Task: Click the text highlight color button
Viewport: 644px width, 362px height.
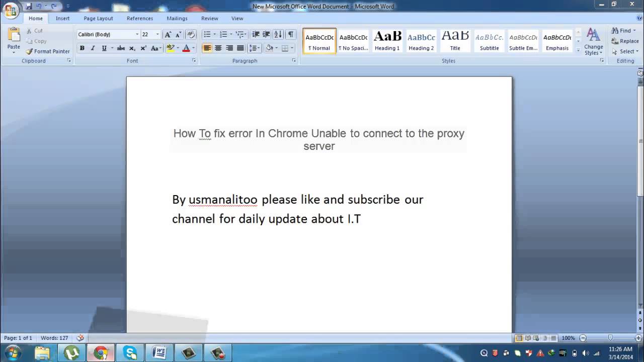Action: coord(170,48)
